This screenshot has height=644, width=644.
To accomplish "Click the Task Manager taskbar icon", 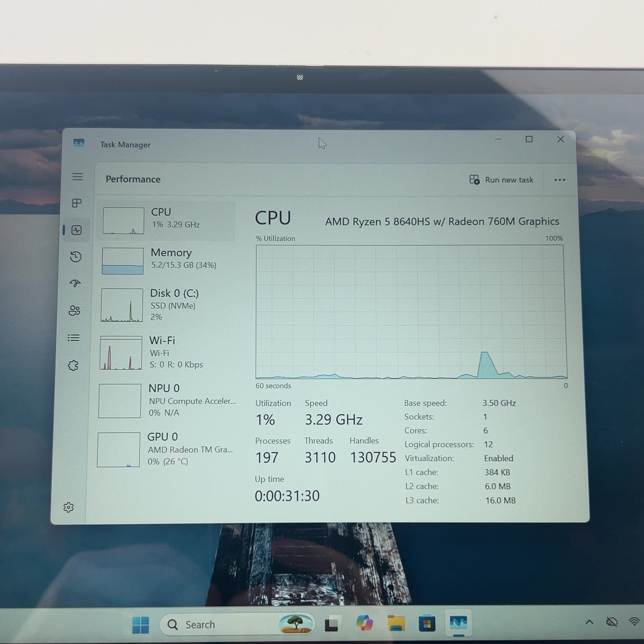I will (458, 623).
